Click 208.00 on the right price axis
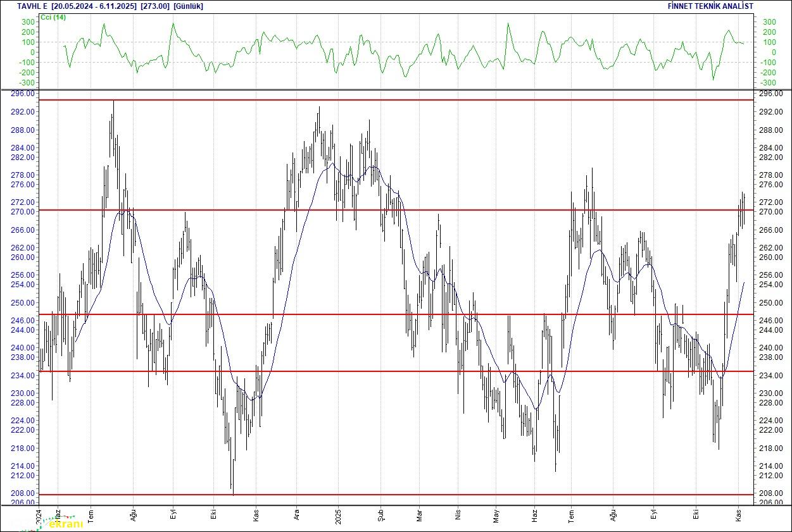Screen dimensions: 792x532 point(768,493)
